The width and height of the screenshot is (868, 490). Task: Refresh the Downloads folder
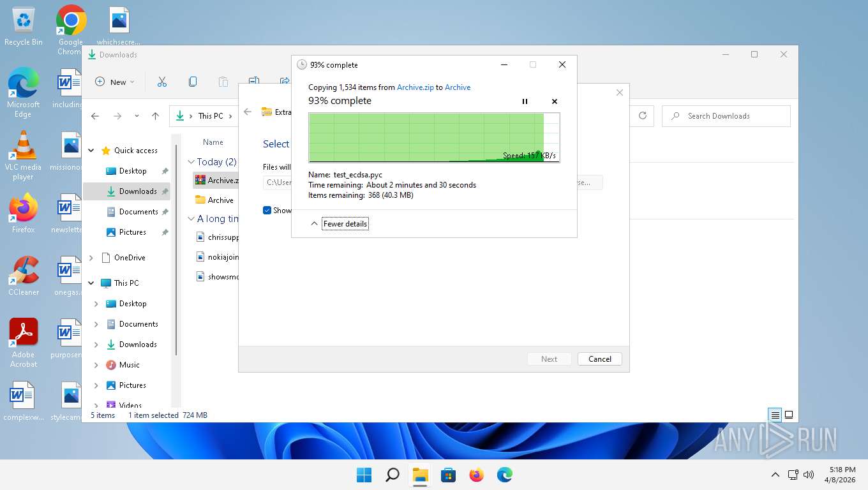[x=643, y=115]
